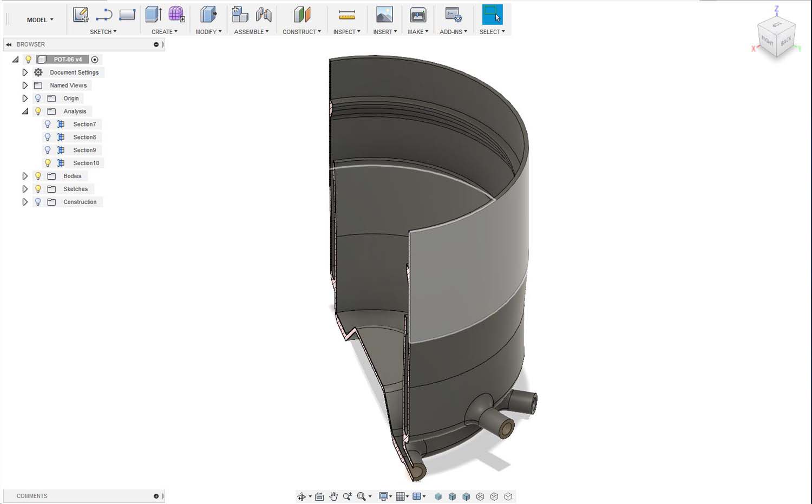Image resolution: width=812 pixels, height=504 pixels.
Task: Click the Orbit navigation icon
Action: click(x=302, y=496)
